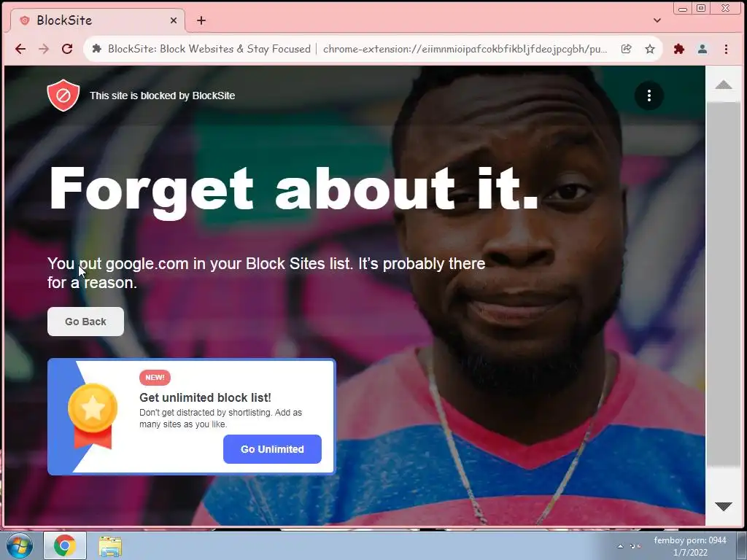Select the BlockSite tab
Viewport: 747px width, 560px height.
click(x=97, y=20)
